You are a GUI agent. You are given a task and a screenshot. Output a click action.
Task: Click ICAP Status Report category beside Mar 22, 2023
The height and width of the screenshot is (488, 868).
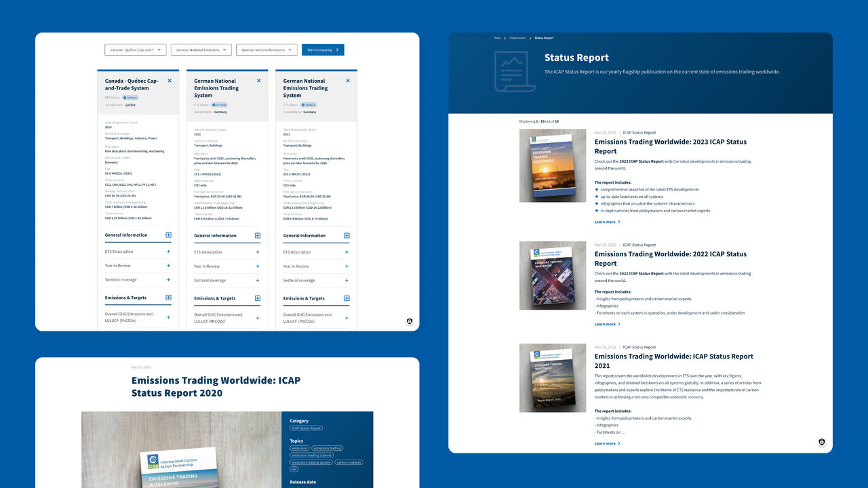[x=639, y=133]
